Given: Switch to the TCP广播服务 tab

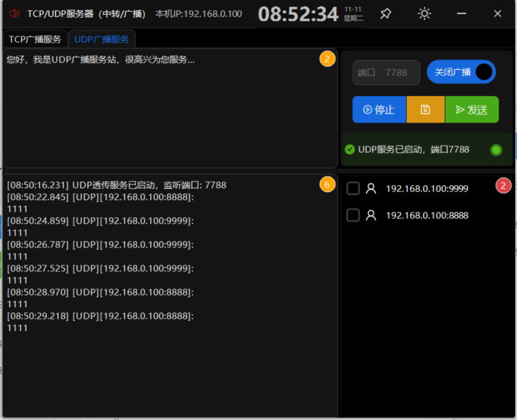Looking at the screenshot, I should pyautogui.click(x=35, y=39).
